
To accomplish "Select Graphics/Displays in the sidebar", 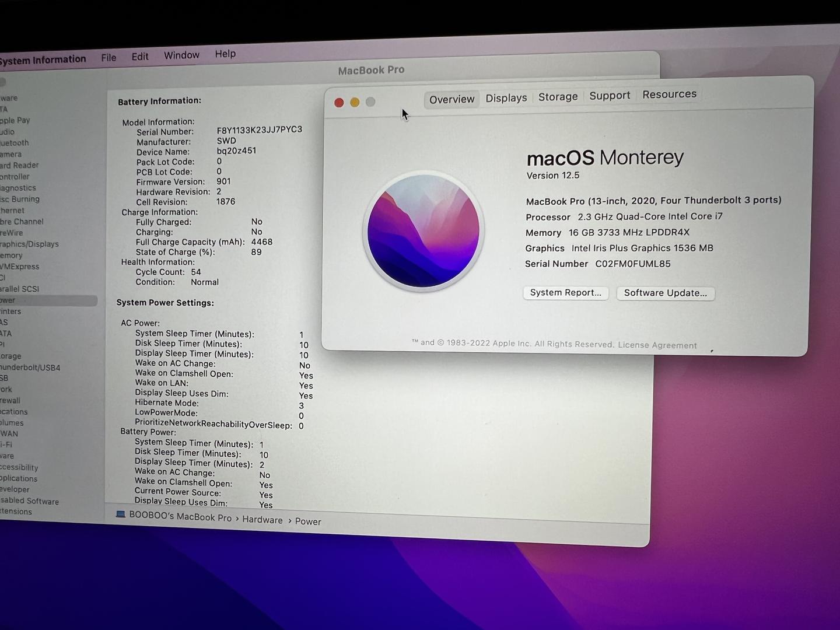I will pyautogui.click(x=29, y=244).
